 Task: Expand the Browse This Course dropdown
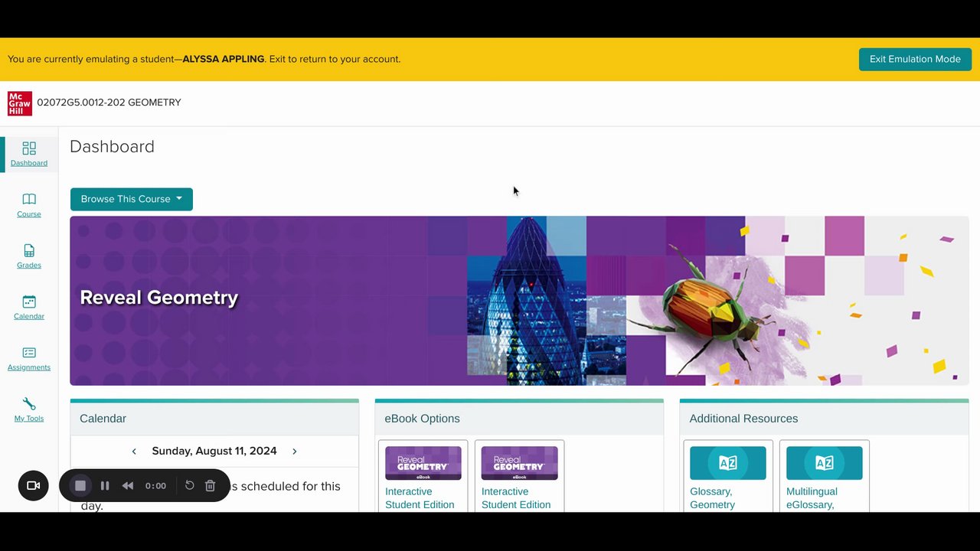(x=132, y=199)
